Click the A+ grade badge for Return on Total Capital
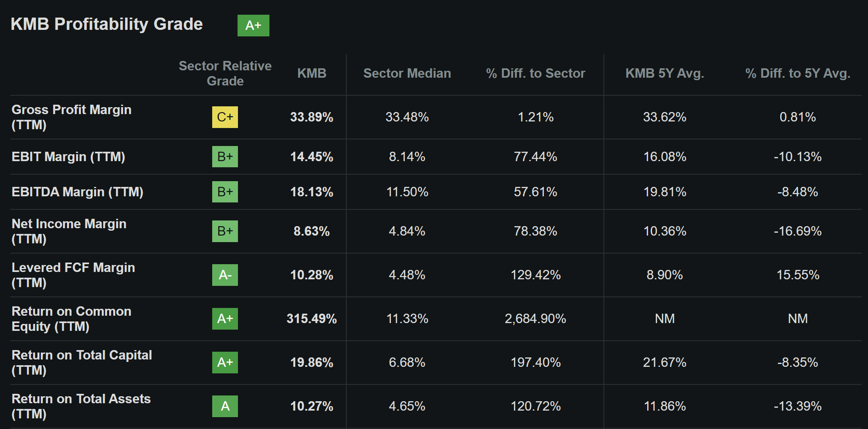The height and width of the screenshot is (429, 868). tap(225, 362)
